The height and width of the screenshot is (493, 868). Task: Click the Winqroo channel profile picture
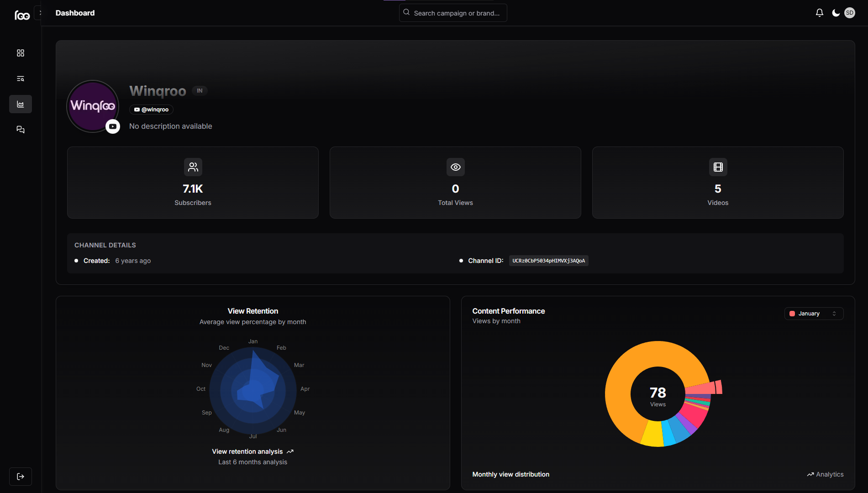point(93,106)
